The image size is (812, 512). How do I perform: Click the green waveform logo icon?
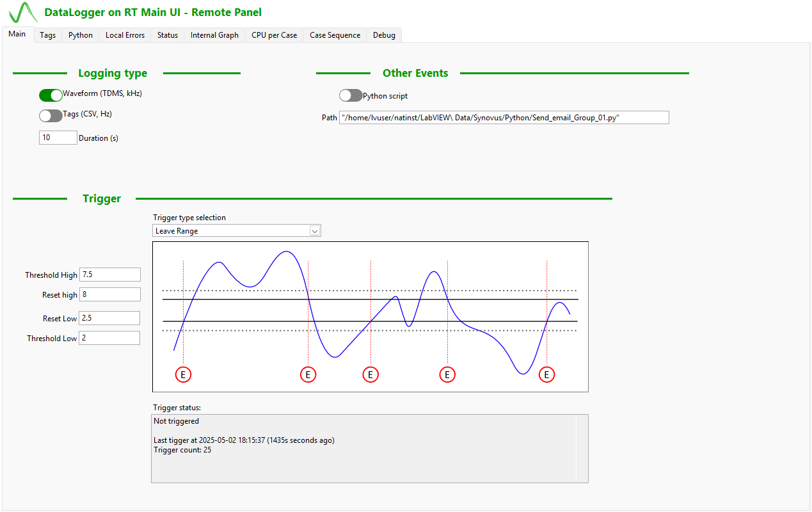pyautogui.click(x=23, y=13)
